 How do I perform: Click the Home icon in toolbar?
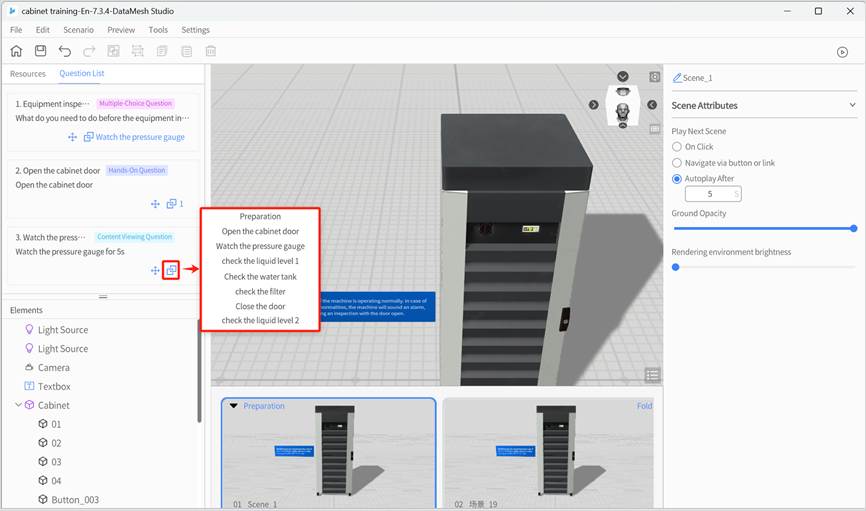(16, 51)
